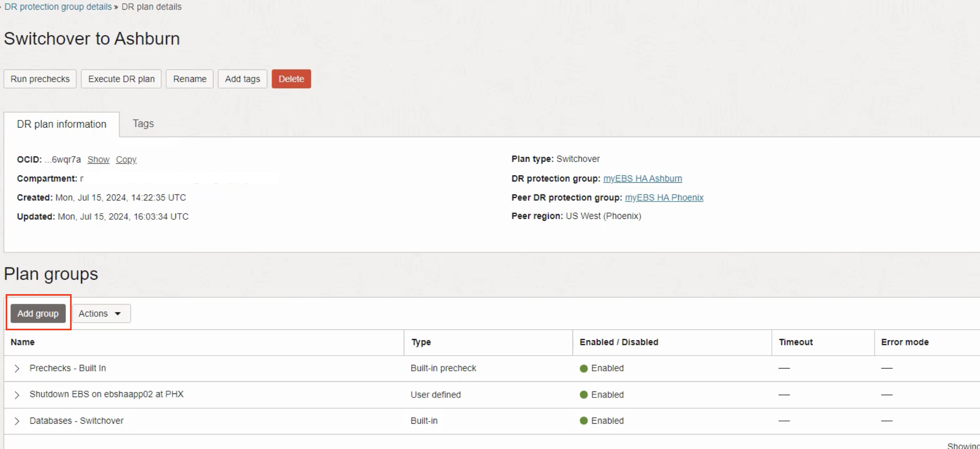Delete the DR plan
Screen dimensions: 980x449
[x=291, y=79]
